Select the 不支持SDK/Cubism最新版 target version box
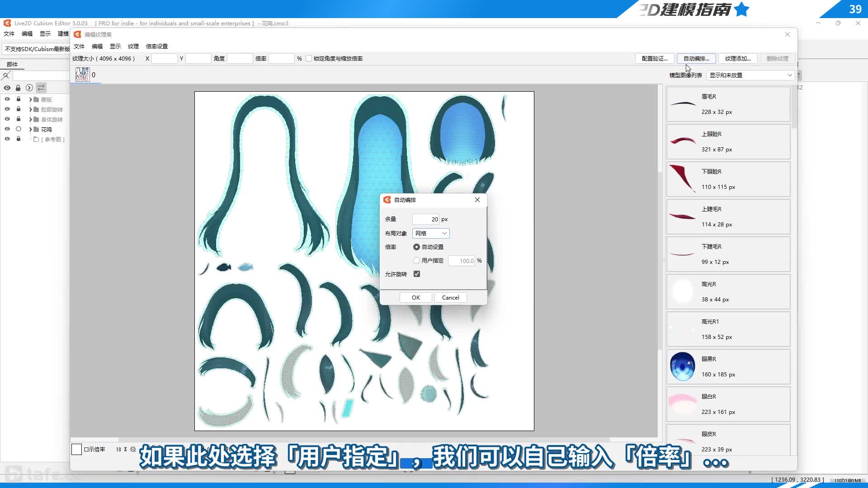 [36, 49]
